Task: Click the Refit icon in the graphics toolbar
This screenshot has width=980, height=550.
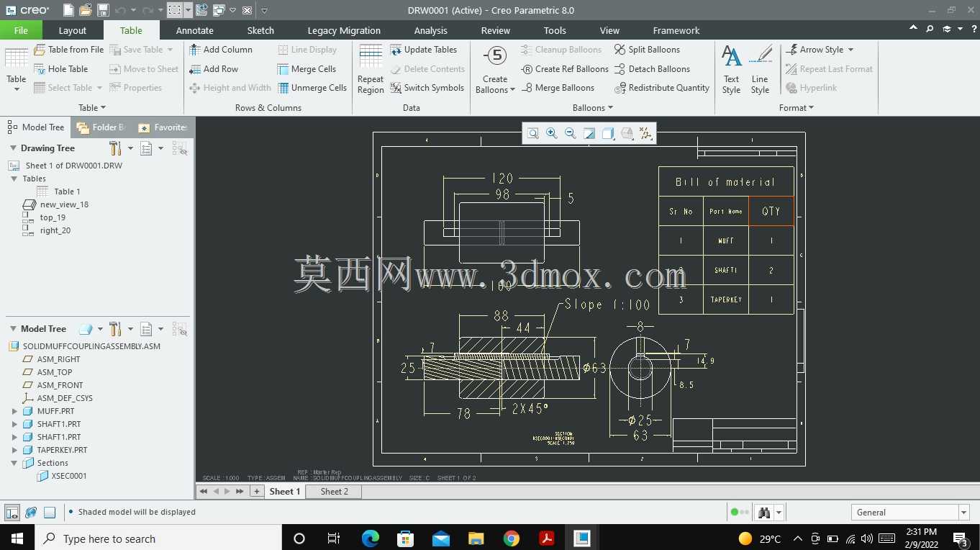Action: click(533, 133)
